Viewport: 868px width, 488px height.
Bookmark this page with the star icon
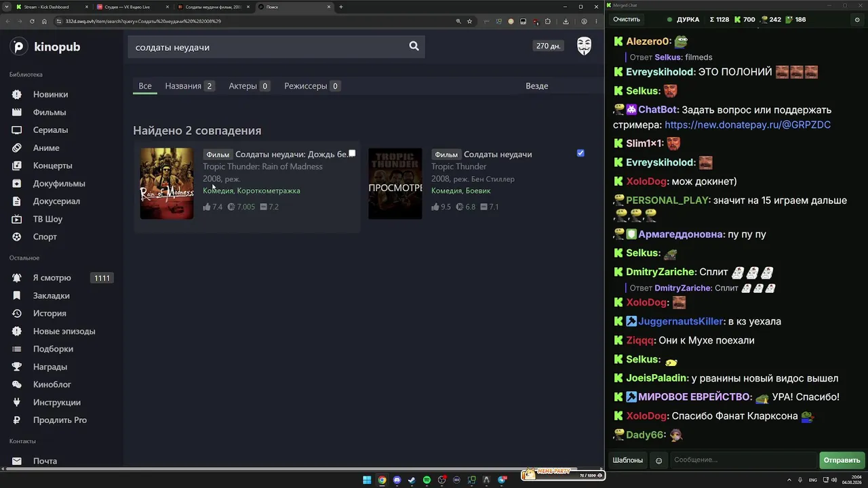click(469, 21)
